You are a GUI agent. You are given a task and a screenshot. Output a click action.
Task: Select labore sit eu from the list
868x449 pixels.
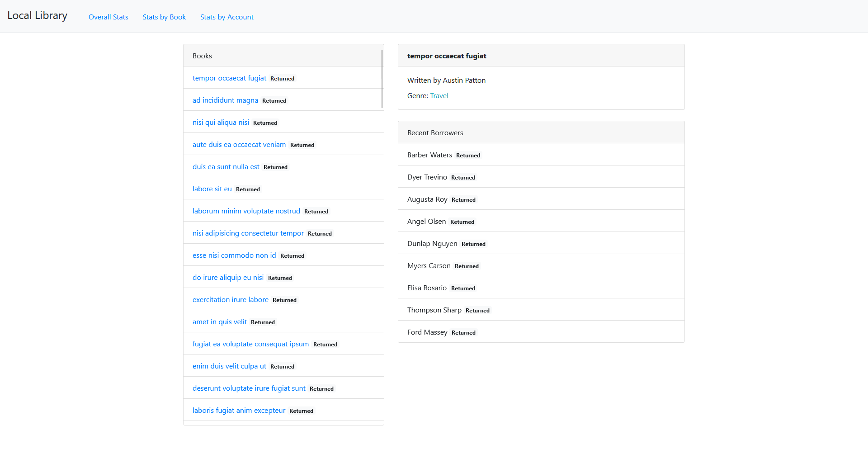coord(212,189)
